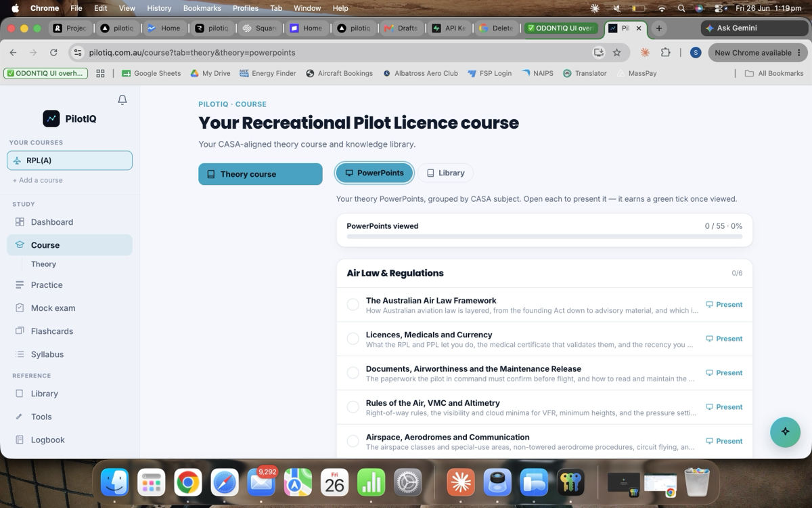Present Rules of the Air, VMC and Altimetry

point(724,407)
